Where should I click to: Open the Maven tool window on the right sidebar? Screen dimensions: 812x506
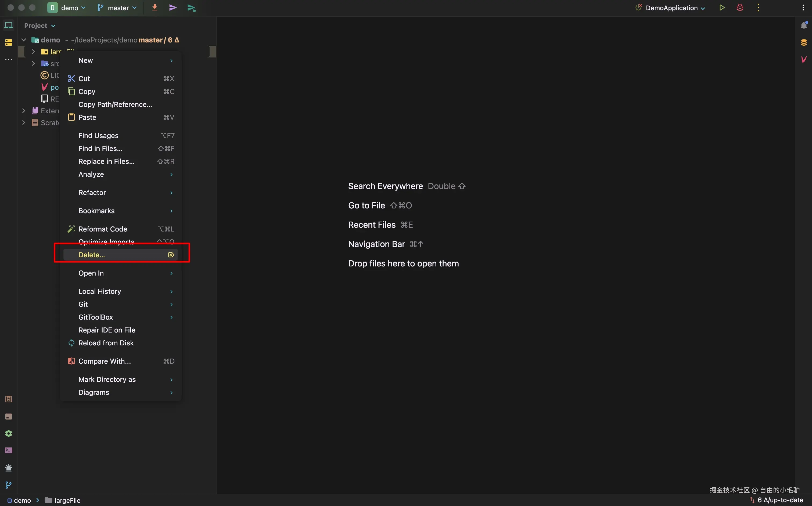pyautogui.click(x=804, y=60)
